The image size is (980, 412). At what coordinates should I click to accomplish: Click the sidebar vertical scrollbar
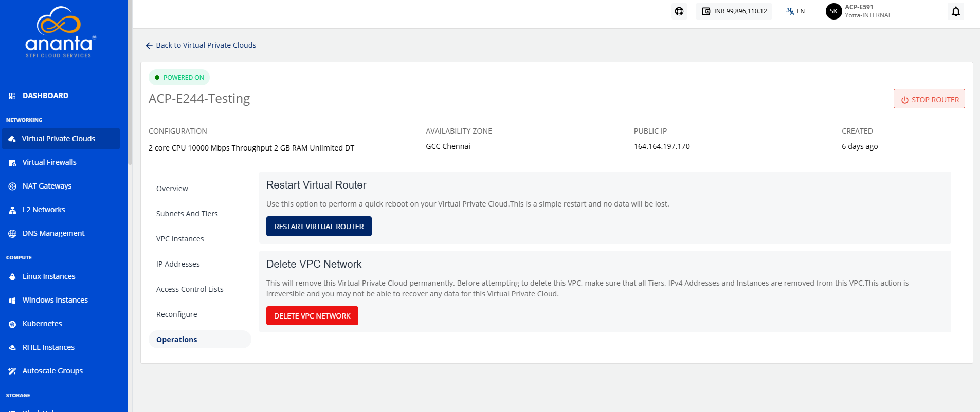131,82
